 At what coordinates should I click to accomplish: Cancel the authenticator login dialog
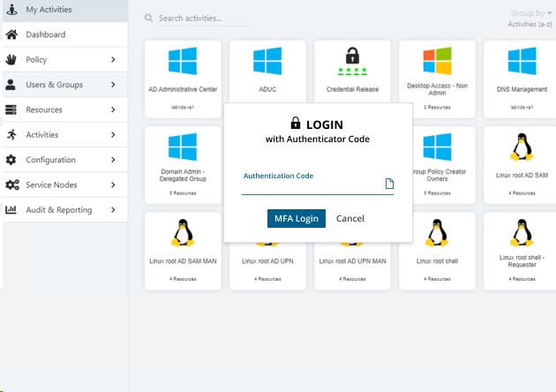pos(350,218)
